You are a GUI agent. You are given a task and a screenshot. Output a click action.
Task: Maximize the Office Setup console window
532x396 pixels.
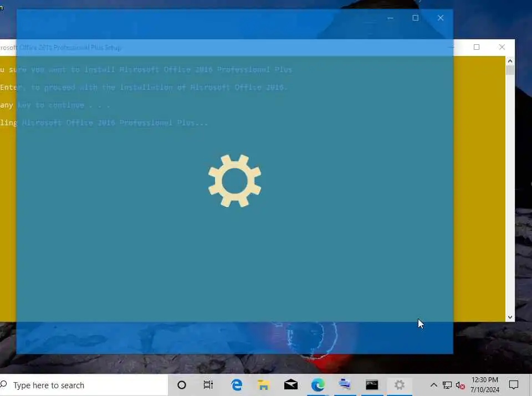point(477,47)
